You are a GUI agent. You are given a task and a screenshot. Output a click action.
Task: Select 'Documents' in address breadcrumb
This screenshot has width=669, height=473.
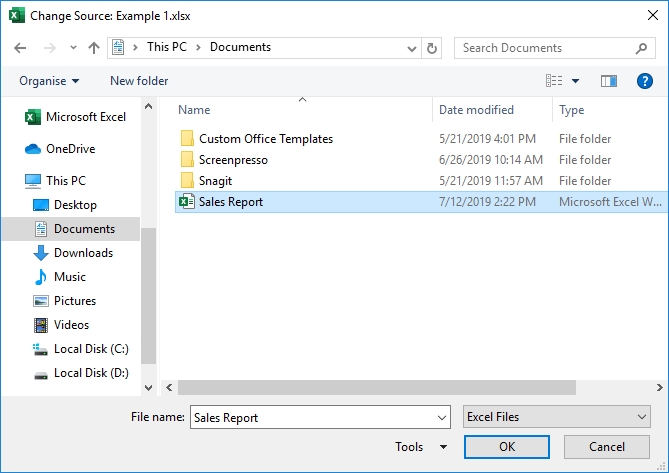pos(240,47)
